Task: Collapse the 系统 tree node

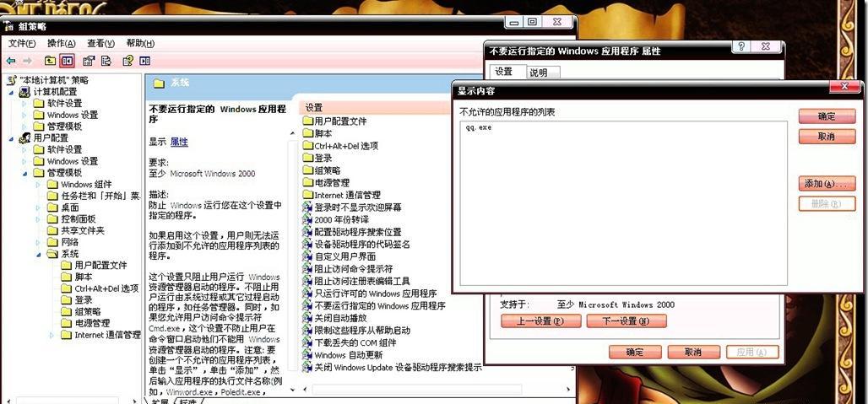Action: pyautogui.click(x=38, y=254)
